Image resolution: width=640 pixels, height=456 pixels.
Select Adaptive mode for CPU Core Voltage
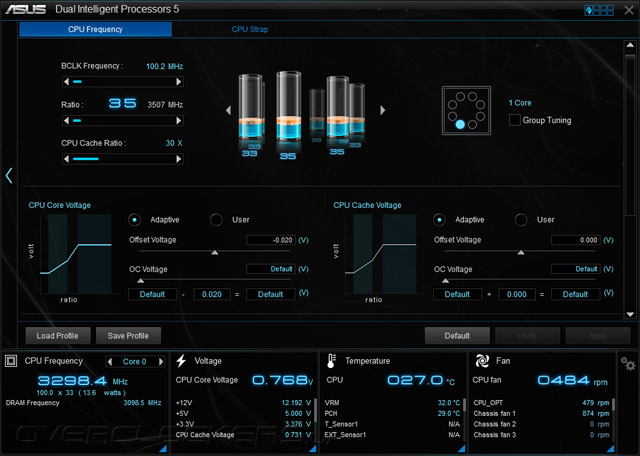point(134,220)
